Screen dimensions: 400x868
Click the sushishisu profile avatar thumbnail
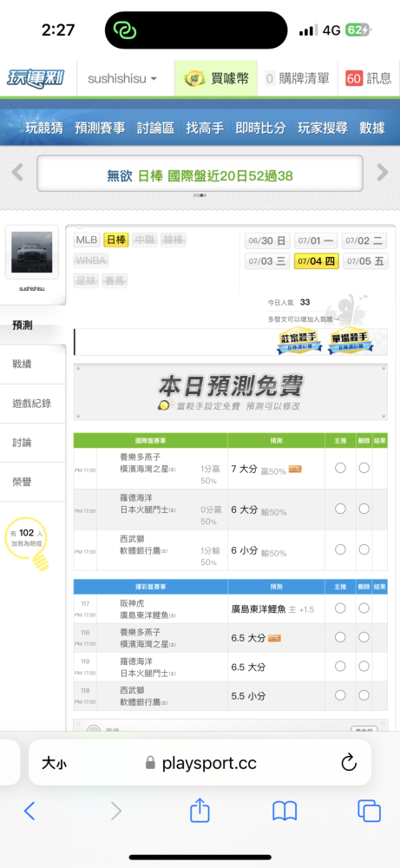tap(31, 252)
